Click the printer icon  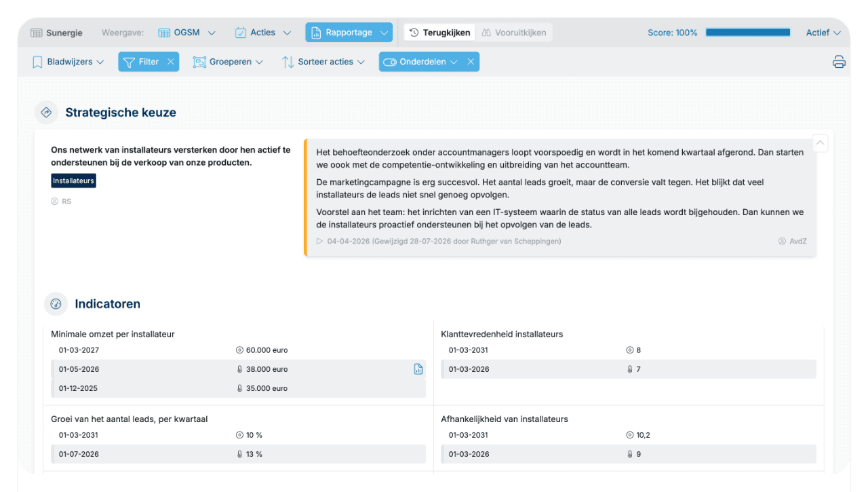[839, 62]
